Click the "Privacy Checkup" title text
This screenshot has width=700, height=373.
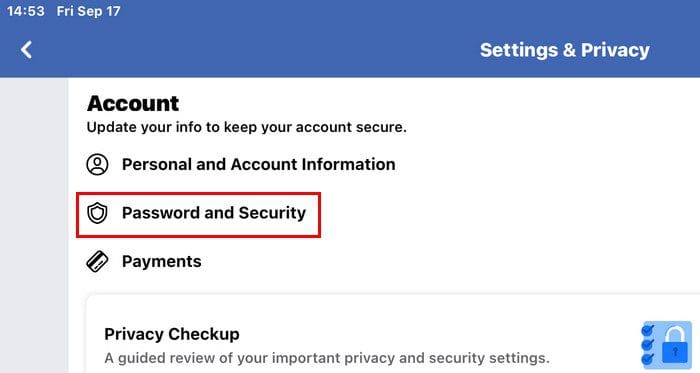point(172,334)
